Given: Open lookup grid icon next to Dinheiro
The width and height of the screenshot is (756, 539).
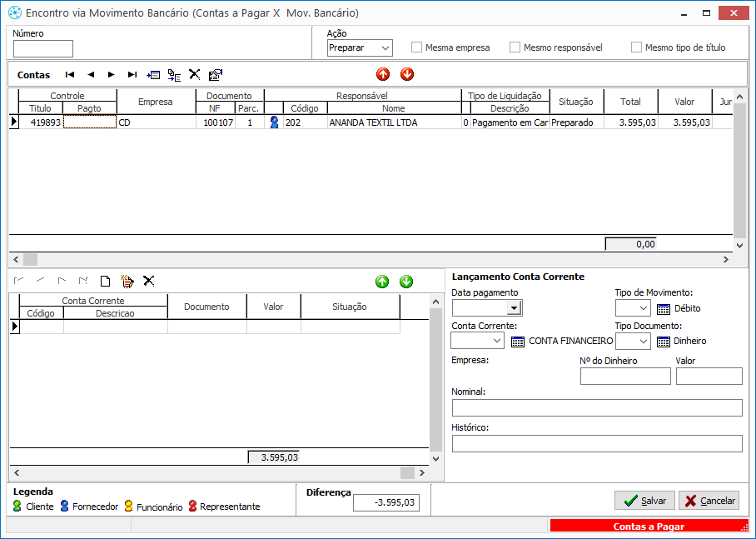Looking at the screenshot, I should [664, 342].
